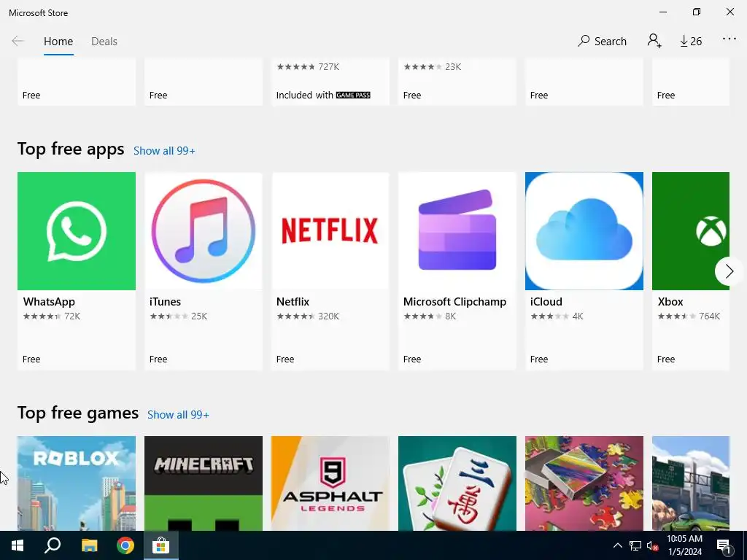The width and height of the screenshot is (747, 560).
Task: Click the Xbox 764K rating
Action: (x=689, y=316)
